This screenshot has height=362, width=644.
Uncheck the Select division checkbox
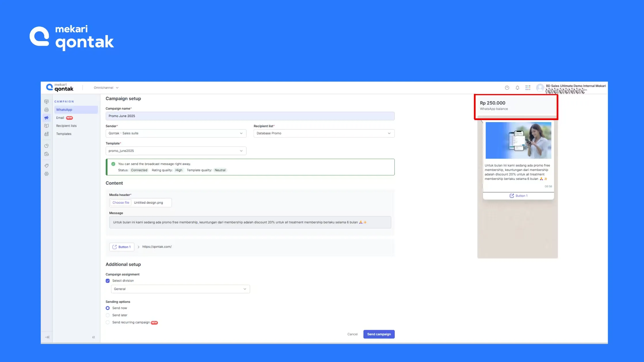click(108, 281)
